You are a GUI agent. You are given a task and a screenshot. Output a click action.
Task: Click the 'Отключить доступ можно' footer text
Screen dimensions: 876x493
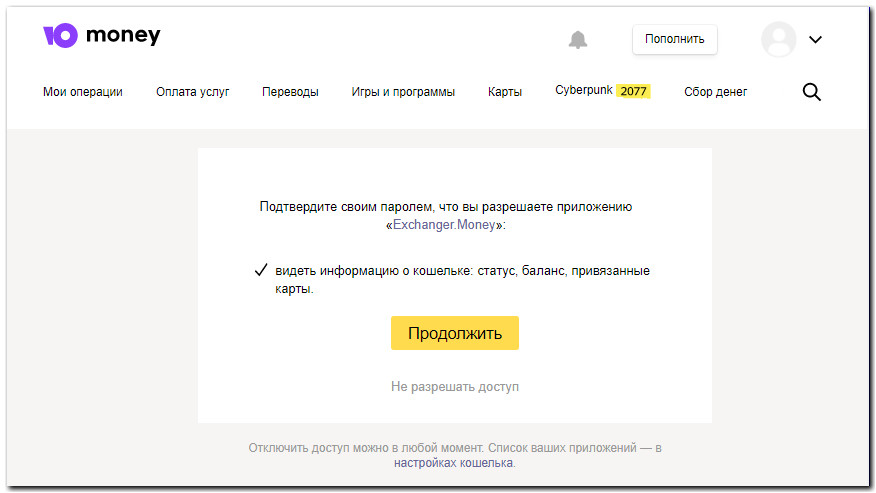tap(318, 448)
